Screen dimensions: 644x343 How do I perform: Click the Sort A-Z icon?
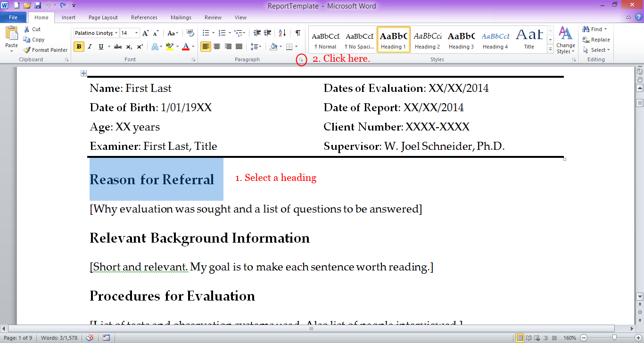click(282, 33)
